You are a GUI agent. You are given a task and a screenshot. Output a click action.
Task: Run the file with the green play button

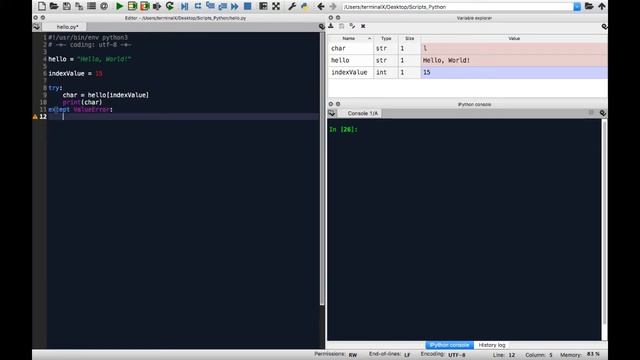click(x=119, y=6)
